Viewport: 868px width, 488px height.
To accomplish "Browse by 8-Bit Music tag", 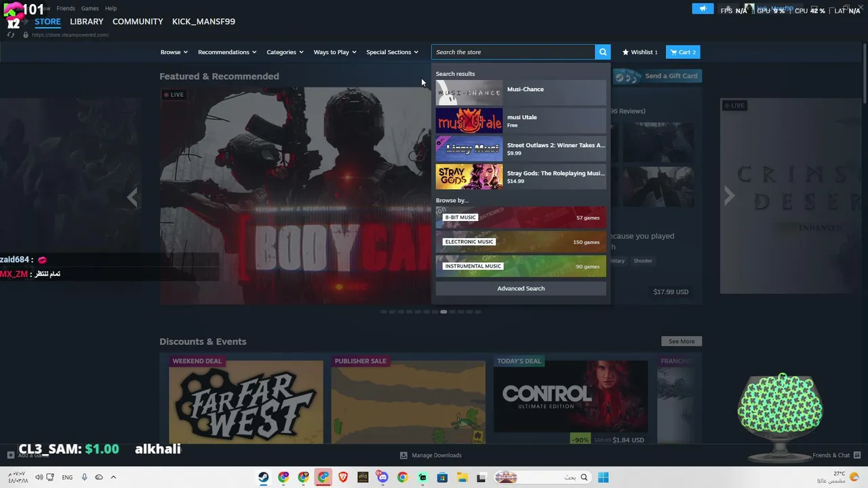I will point(521,218).
